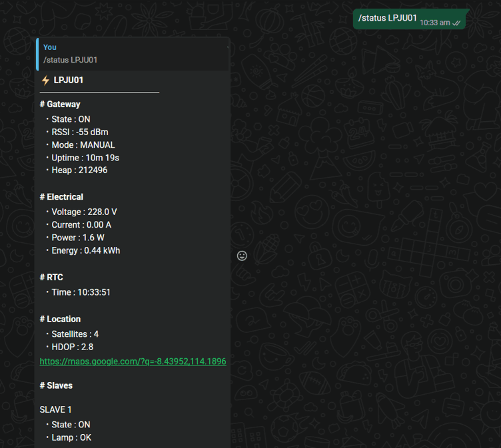Viewport: 501px width, 448px height.
Task: Click the sent '/status LPJU01' message bubble
Action: pos(409,19)
